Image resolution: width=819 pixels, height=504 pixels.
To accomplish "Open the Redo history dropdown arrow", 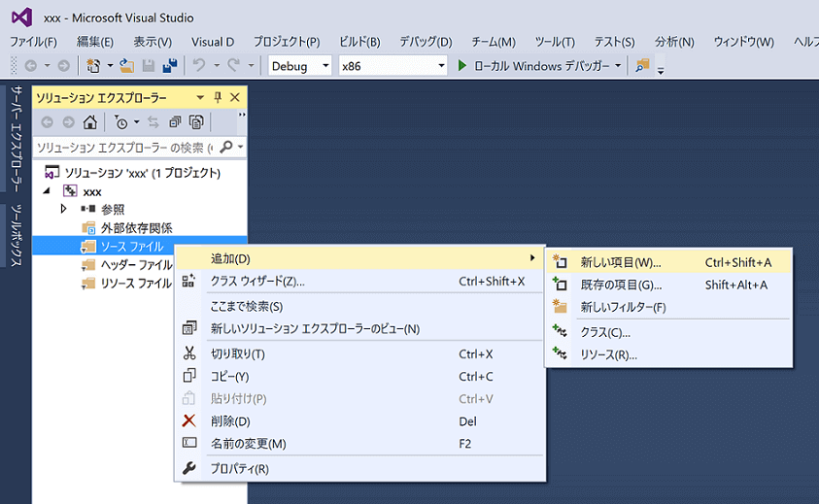I will pyautogui.click(x=251, y=66).
